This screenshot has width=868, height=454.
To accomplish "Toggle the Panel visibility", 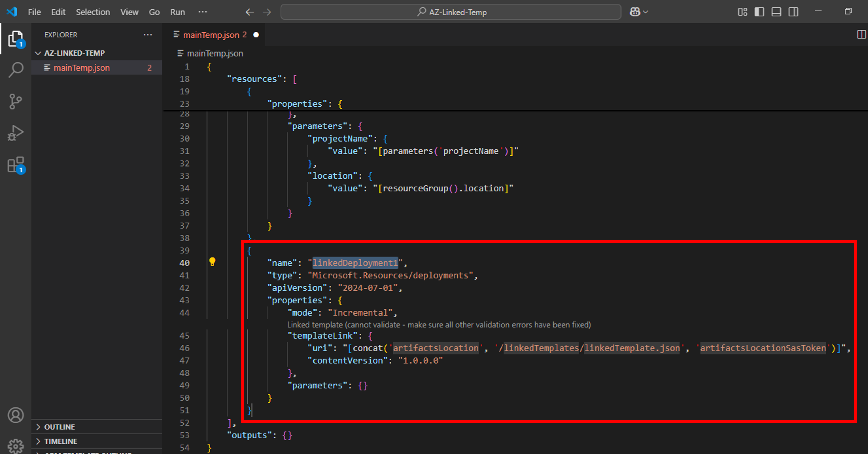I will (x=776, y=12).
